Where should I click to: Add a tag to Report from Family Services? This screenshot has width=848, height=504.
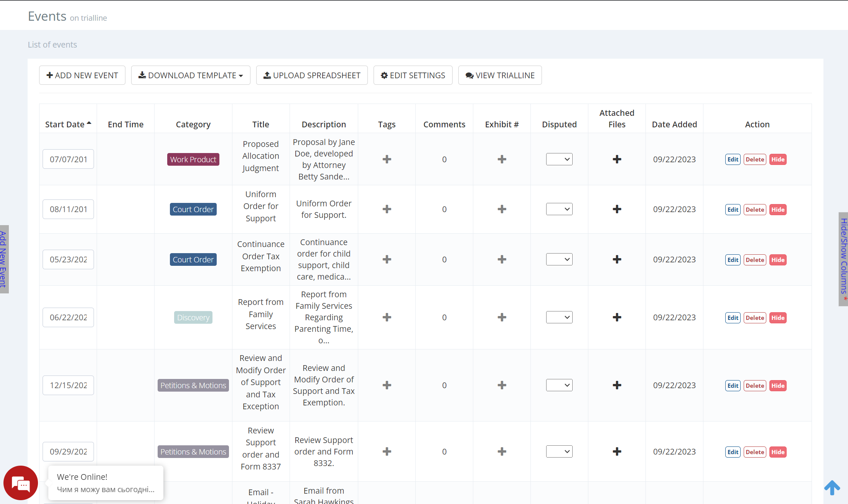point(387,317)
